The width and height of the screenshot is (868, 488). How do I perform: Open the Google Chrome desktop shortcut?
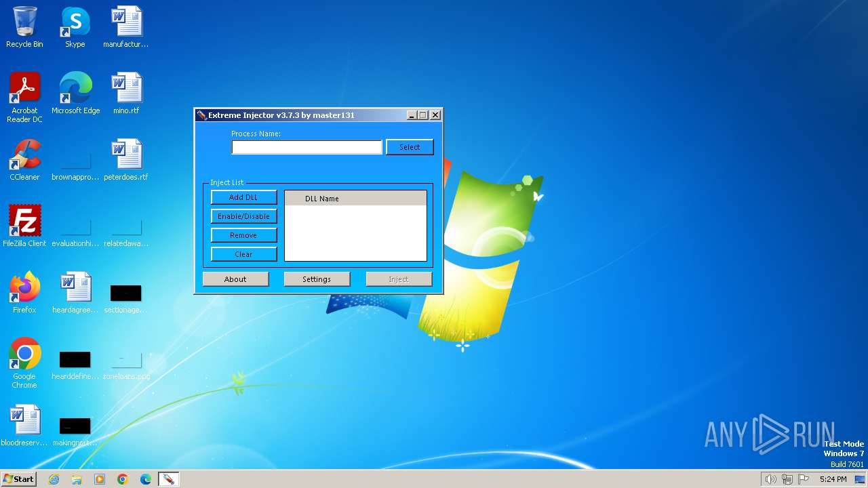click(24, 363)
